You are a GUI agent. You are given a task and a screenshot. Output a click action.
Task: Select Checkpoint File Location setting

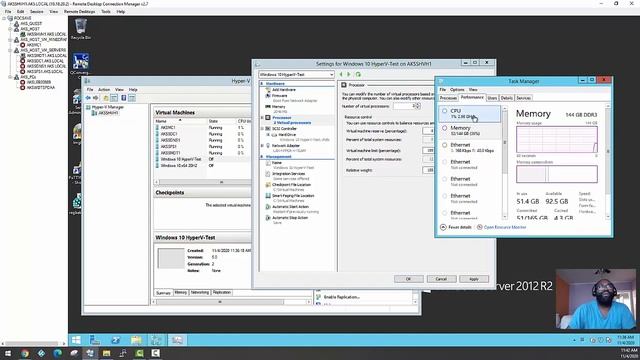click(291, 184)
